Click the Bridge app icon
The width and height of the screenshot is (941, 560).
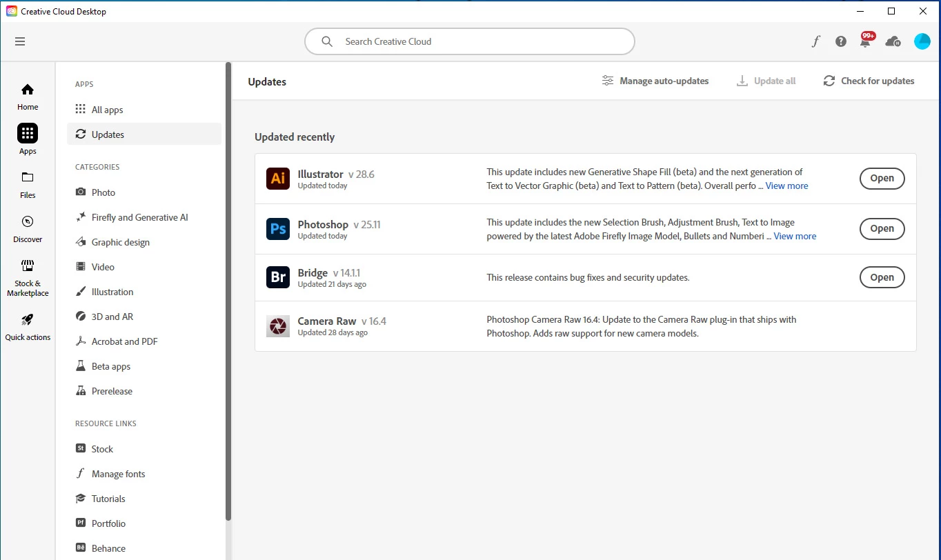tap(278, 277)
